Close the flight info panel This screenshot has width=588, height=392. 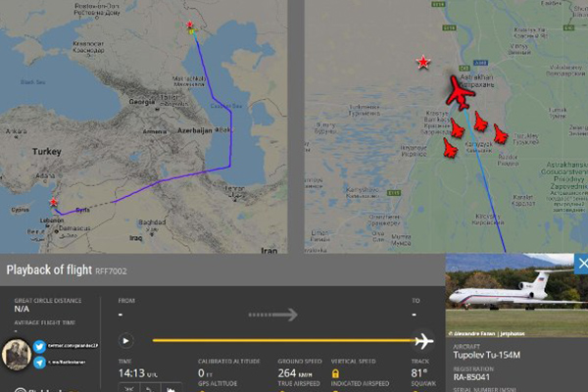(x=580, y=264)
